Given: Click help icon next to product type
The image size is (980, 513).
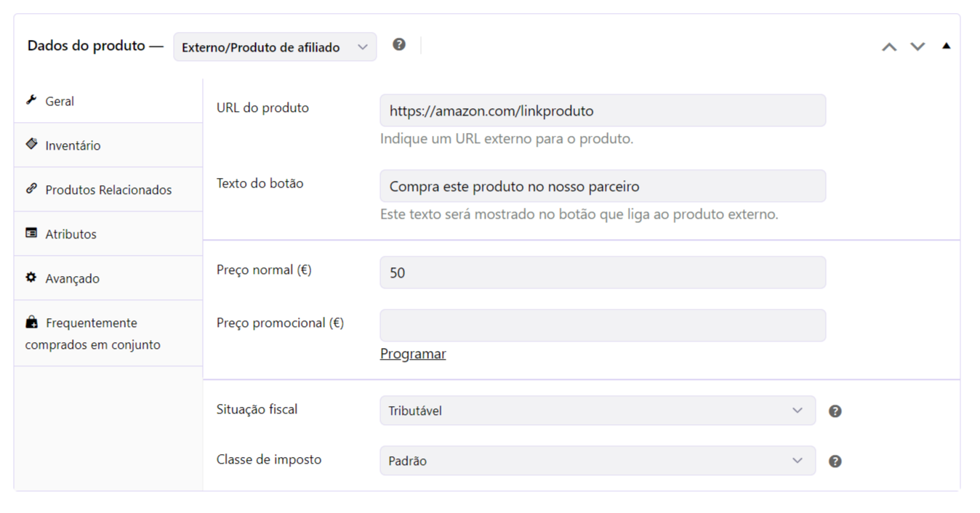Looking at the screenshot, I should [398, 44].
